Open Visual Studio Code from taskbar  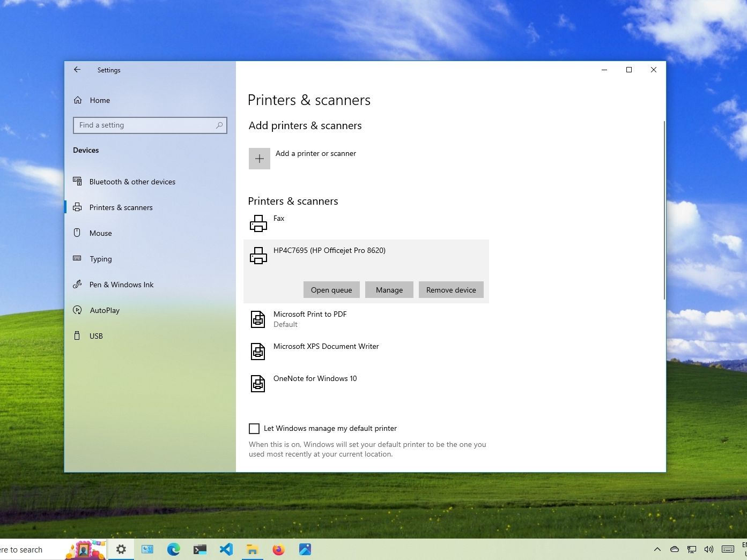click(226, 549)
